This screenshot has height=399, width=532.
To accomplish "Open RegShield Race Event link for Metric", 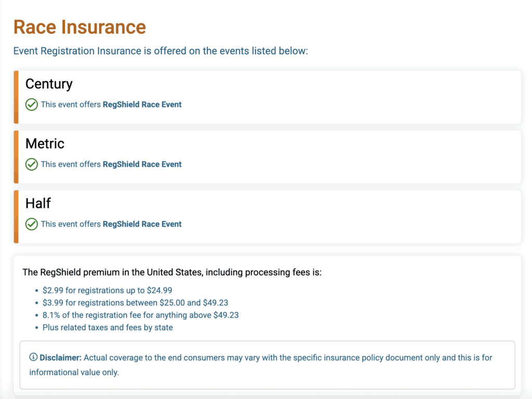I will pyautogui.click(x=142, y=164).
